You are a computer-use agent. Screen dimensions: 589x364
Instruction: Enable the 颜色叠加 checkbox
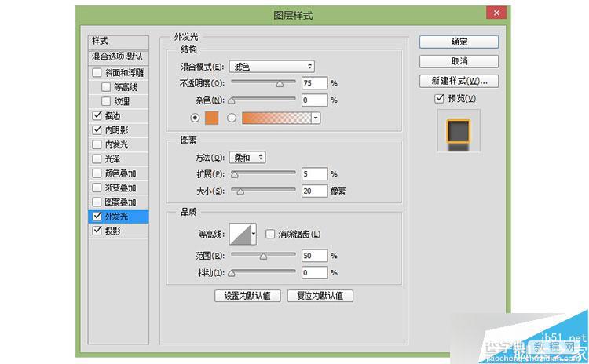point(97,173)
